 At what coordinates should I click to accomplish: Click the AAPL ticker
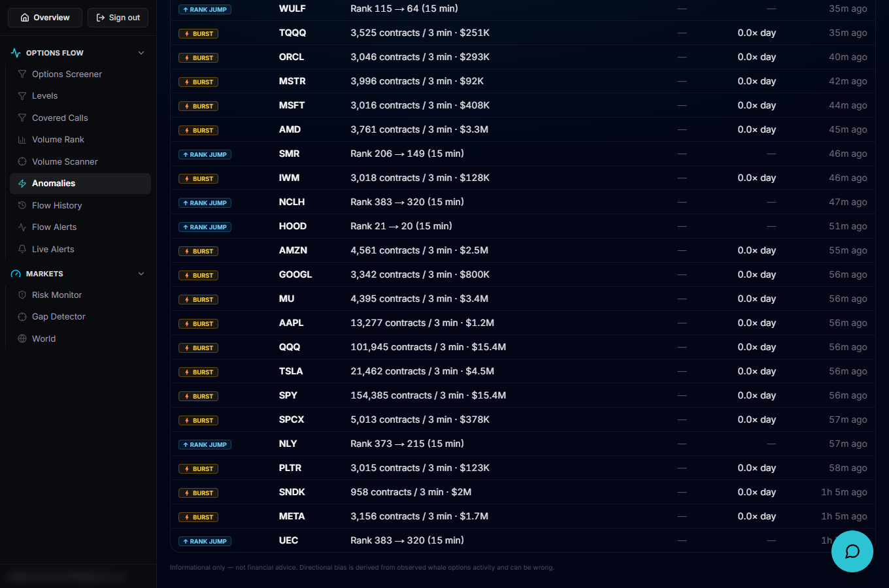point(292,323)
